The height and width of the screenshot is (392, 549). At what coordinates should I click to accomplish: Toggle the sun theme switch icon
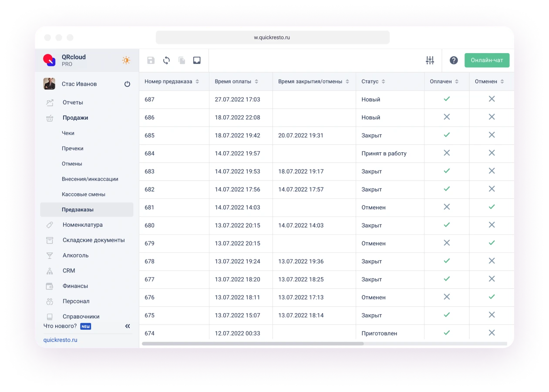pos(126,60)
